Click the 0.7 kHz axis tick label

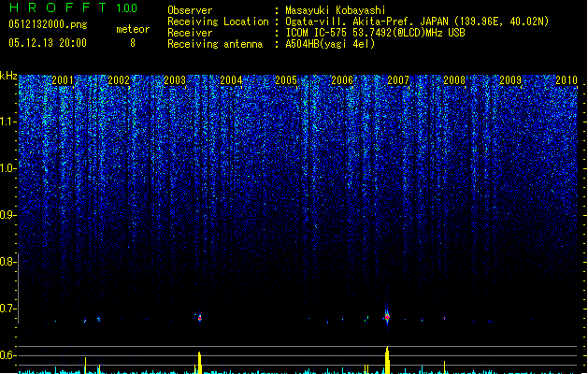7,309
